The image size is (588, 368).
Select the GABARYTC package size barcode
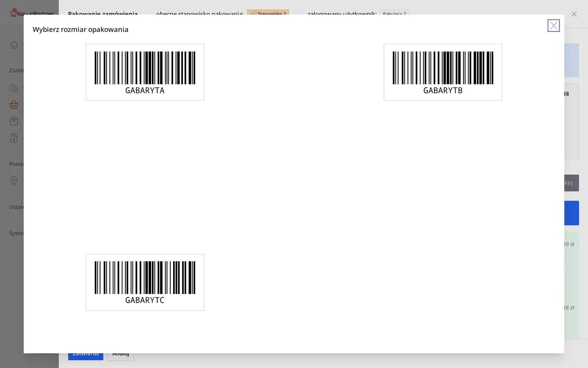[145, 282]
